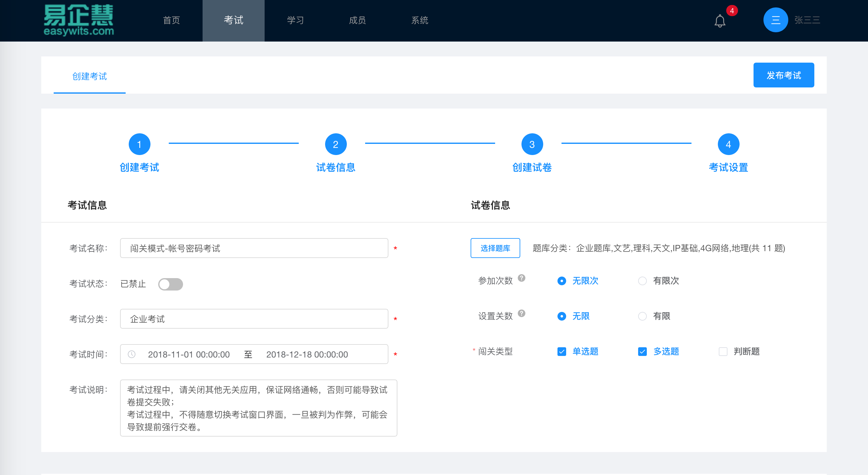The image size is (868, 475).
Task: Click the username 张三三
Action: click(807, 20)
